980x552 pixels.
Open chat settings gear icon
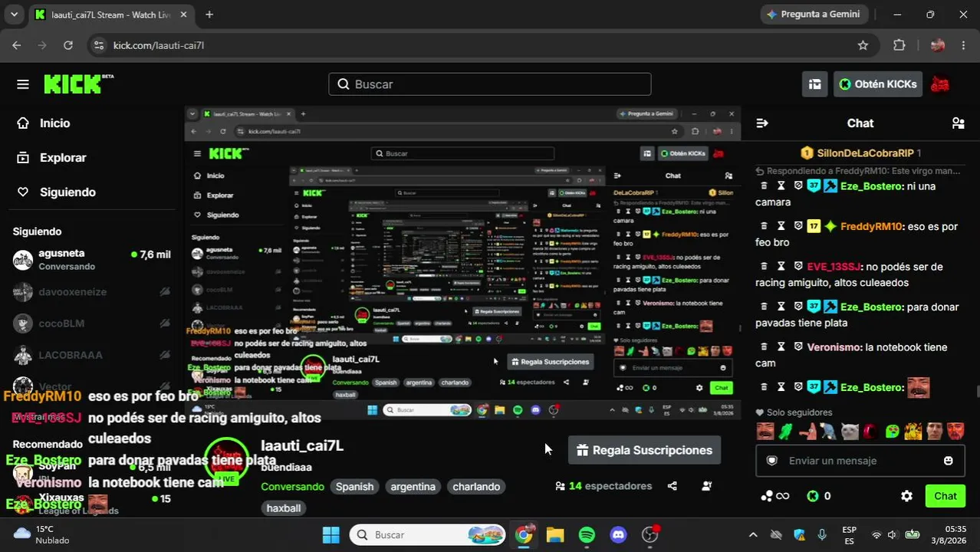click(906, 496)
